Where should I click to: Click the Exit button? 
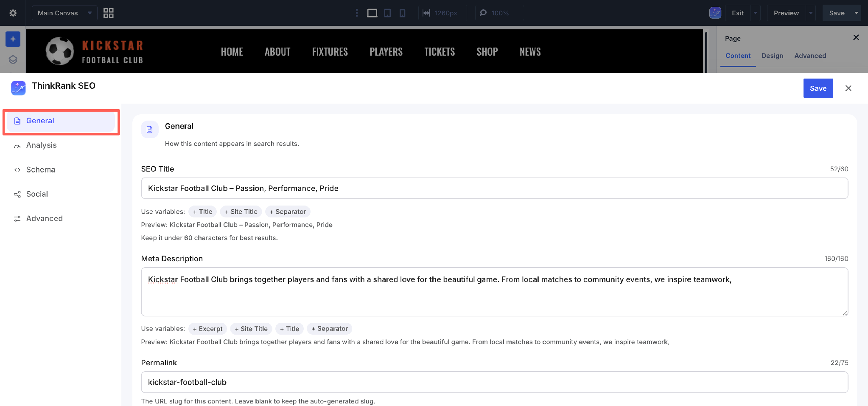click(738, 13)
